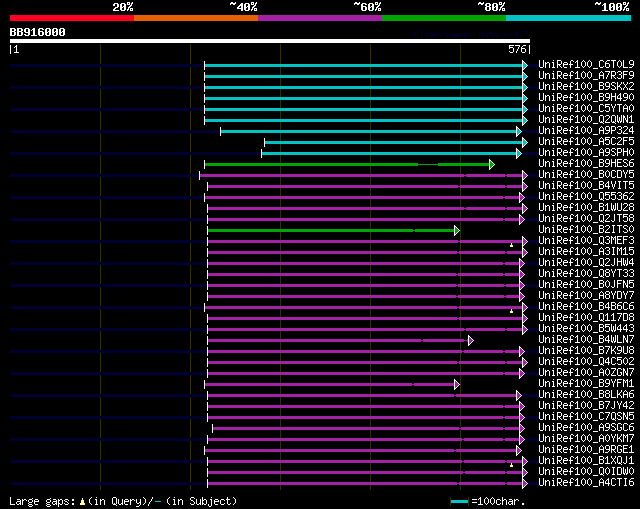This screenshot has width=640, height=509.
Task: Click the yellow gap marker in UniRef100_Q3MEF3 row
Action: click(x=511, y=245)
